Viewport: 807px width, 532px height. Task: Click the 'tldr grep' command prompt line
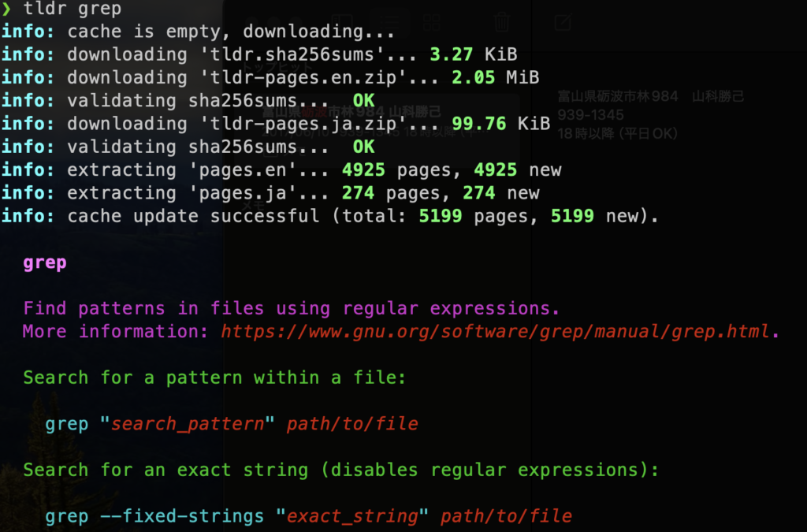62,9
